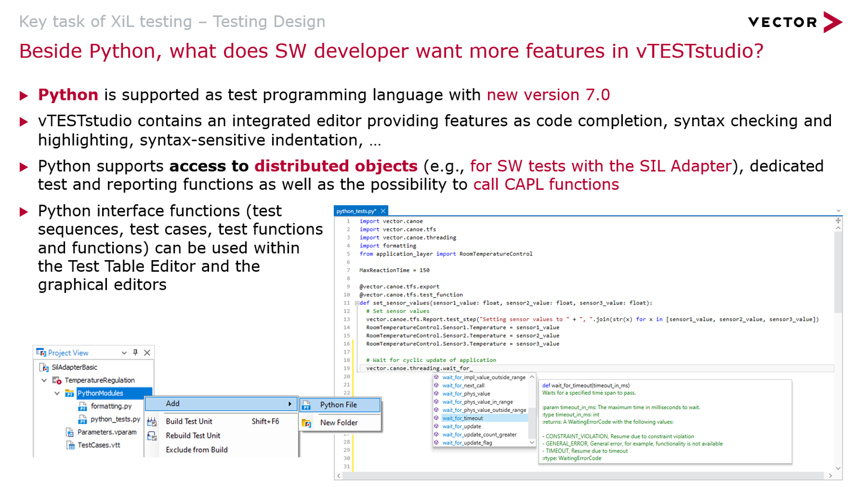The image size is (868, 487).
Task: Select wait_for_update_flag completion
Action: [467, 443]
